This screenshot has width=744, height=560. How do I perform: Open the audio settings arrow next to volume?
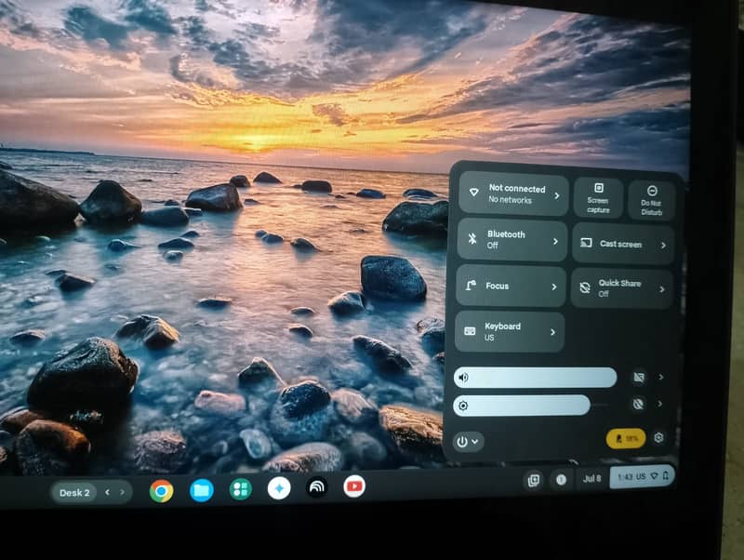(661, 377)
